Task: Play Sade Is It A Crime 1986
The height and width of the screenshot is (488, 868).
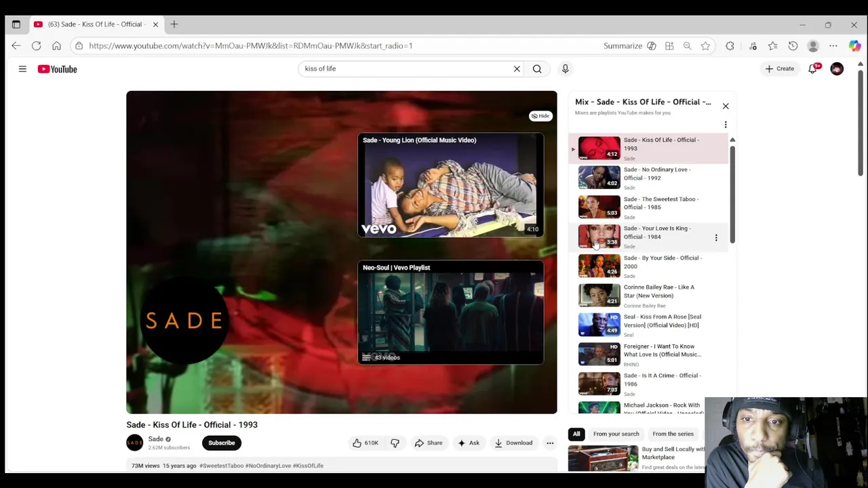Action: [648, 384]
